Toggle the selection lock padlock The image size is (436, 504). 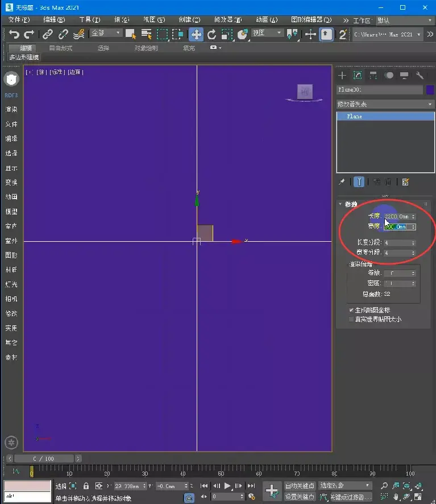86,486
